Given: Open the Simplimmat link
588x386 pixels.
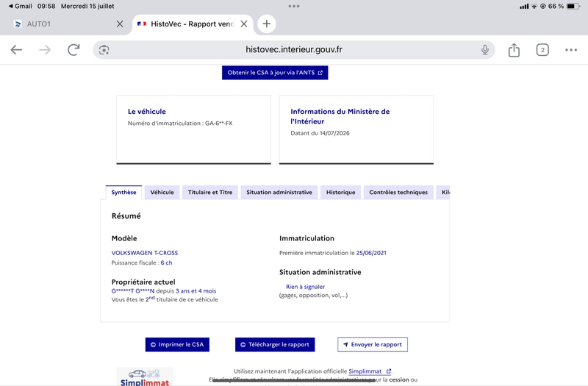Looking at the screenshot, I should 370,371.
